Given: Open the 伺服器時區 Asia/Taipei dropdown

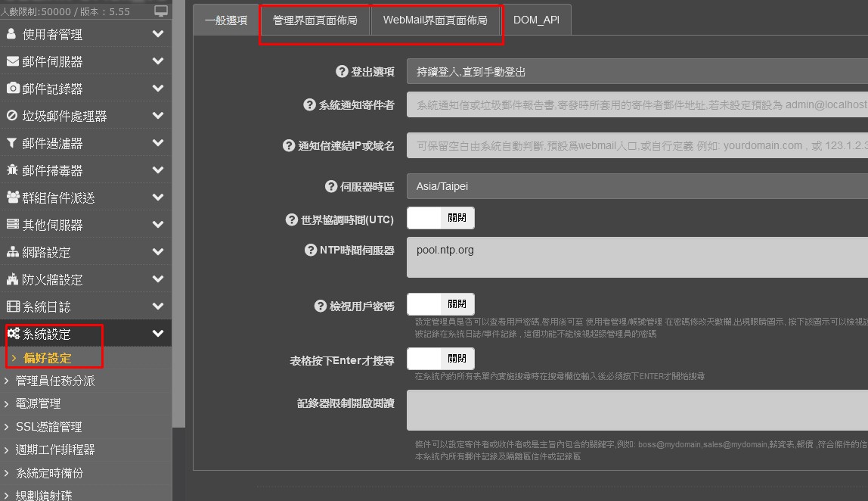Looking at the screenshot, I should tap(637, 186).
